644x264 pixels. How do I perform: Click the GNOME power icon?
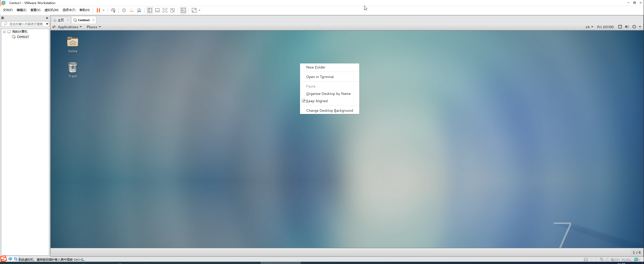point(634,27)
